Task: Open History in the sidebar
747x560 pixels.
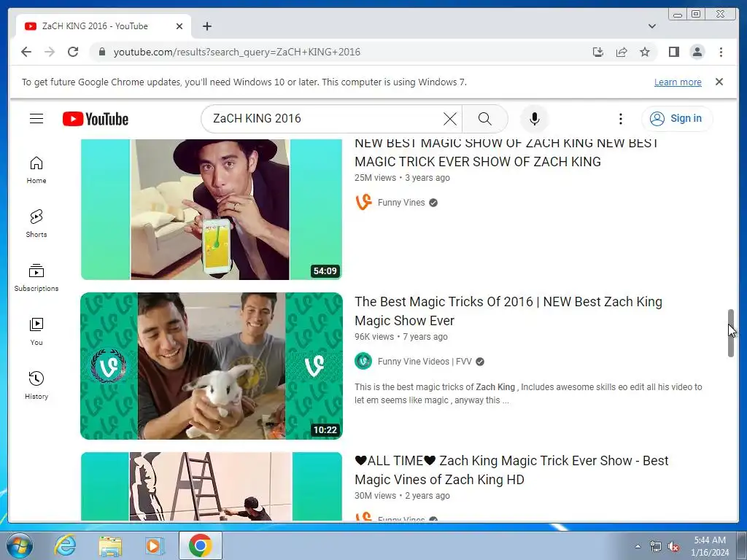Action: [36, 385]
